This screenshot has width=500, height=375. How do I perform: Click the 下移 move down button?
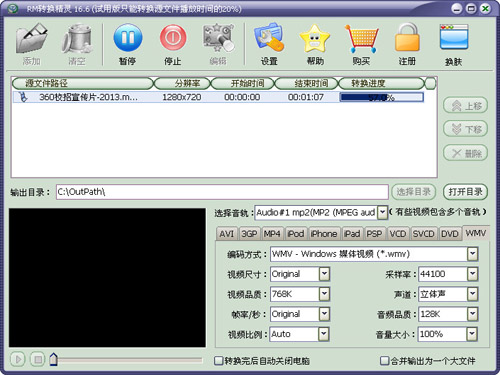point(465,129)
